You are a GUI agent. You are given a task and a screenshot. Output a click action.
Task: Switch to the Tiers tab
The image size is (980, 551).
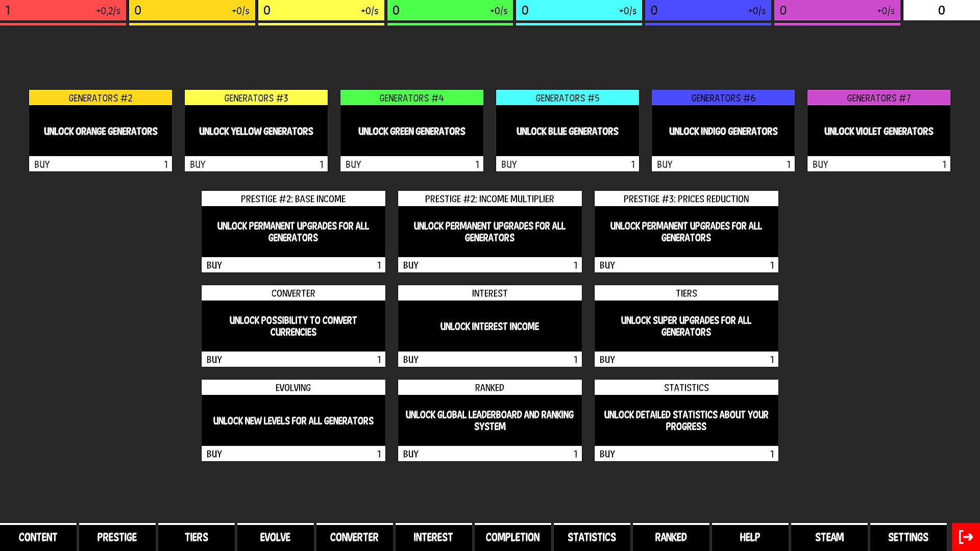(197, 537)
